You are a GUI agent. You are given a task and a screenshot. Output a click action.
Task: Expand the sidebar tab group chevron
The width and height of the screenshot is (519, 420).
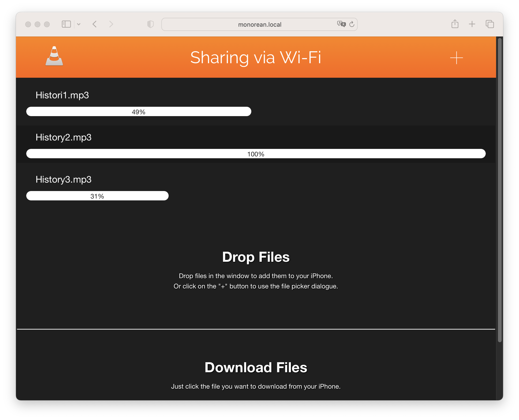click(79, 24)
